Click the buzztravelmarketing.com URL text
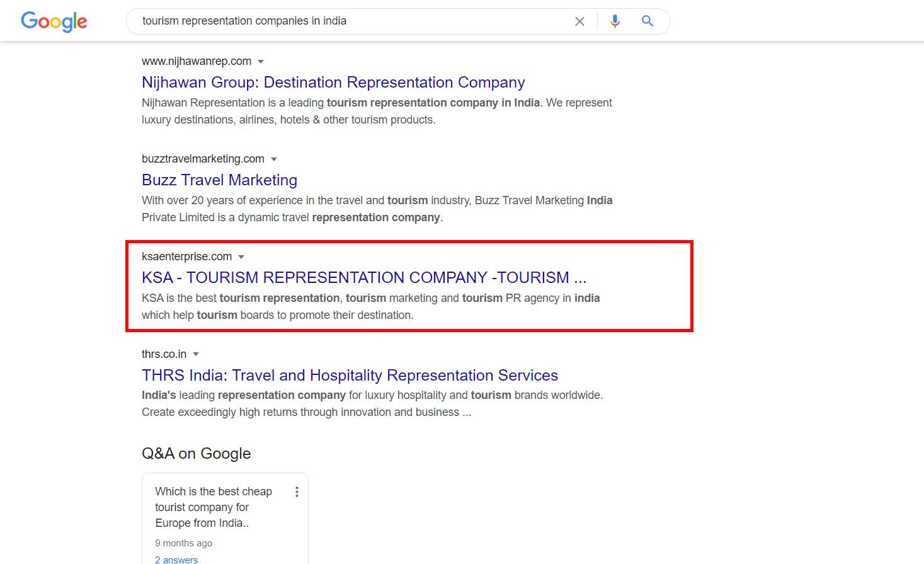Image resolution: width=924 pixels, height=564 pixels. [203, 159]
